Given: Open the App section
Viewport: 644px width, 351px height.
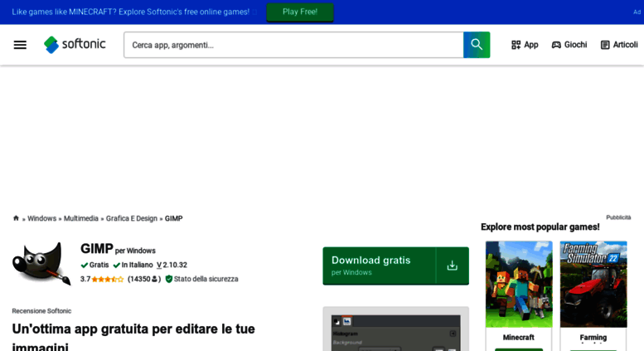Looking at the screenshot, I should 525,45.
